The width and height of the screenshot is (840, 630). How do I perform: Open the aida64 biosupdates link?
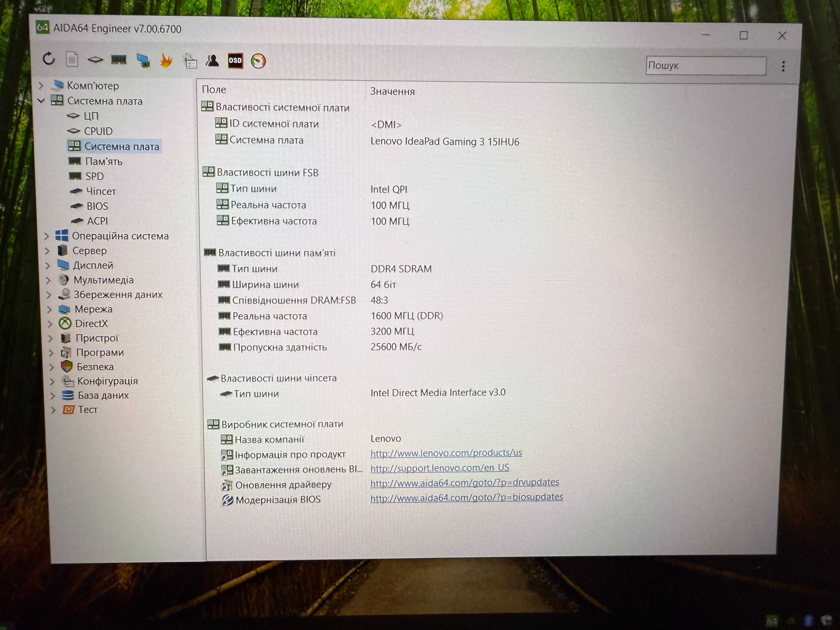[x=467, y=497]
